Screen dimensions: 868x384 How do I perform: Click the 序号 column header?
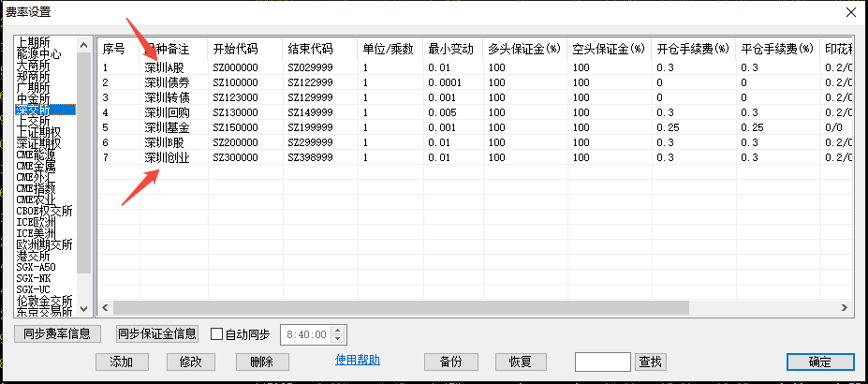[x=119, y=50]
